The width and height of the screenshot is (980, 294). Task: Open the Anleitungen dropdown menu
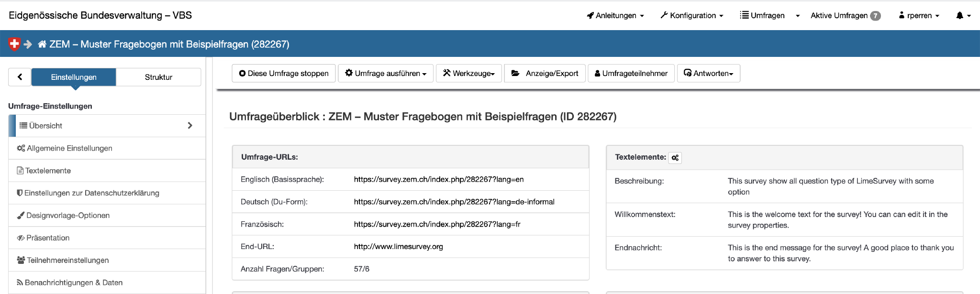click(x=615, y=15)
